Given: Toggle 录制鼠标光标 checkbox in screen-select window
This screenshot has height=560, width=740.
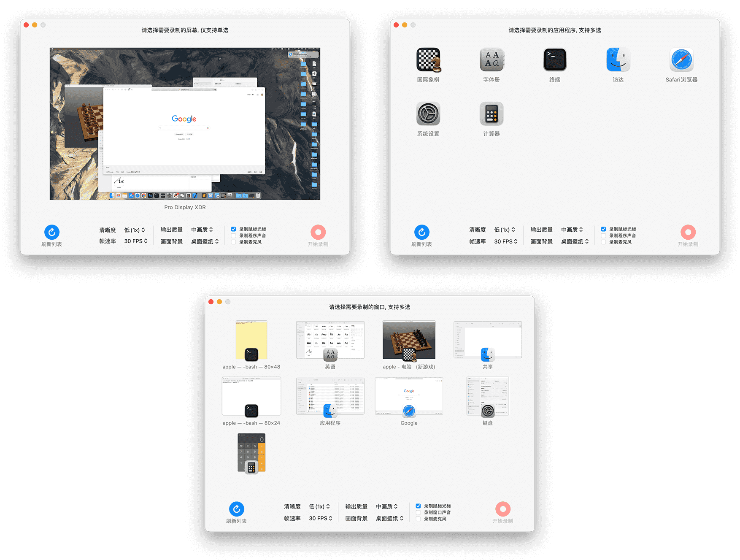Looking at the screenshot, I should [233, 229].
